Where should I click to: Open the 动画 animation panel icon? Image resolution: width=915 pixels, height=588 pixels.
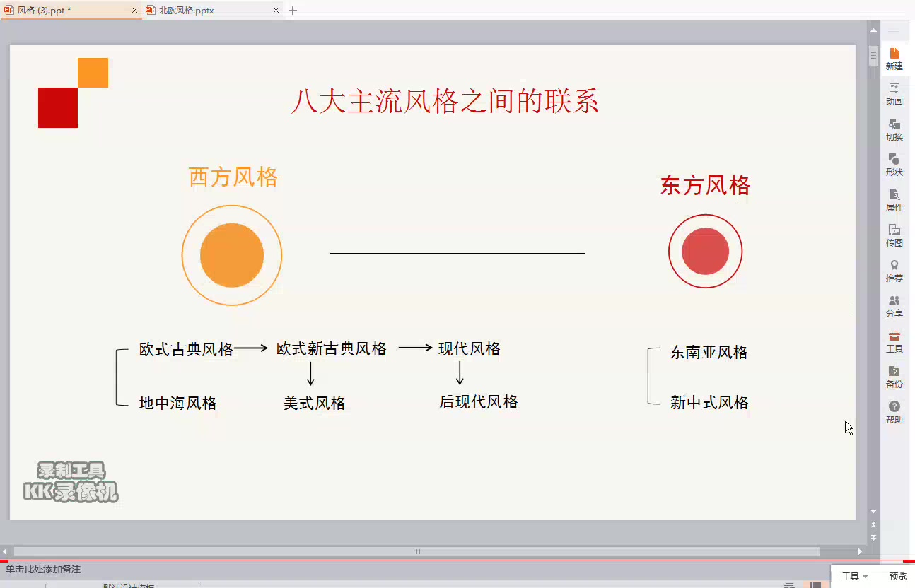coord(894,94)
